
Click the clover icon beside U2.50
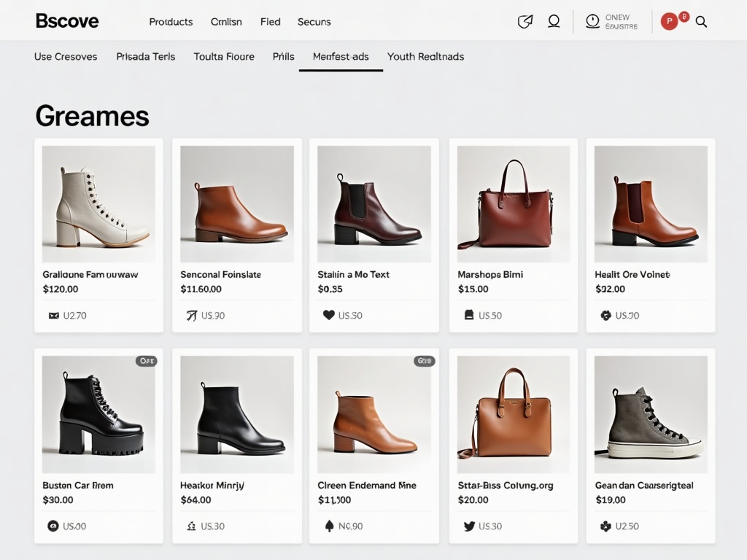click(605, 526)
